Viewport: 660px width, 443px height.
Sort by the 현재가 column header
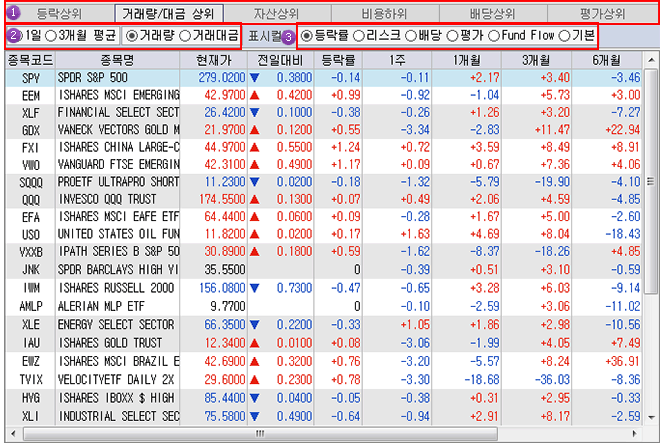tap(213, 61)
